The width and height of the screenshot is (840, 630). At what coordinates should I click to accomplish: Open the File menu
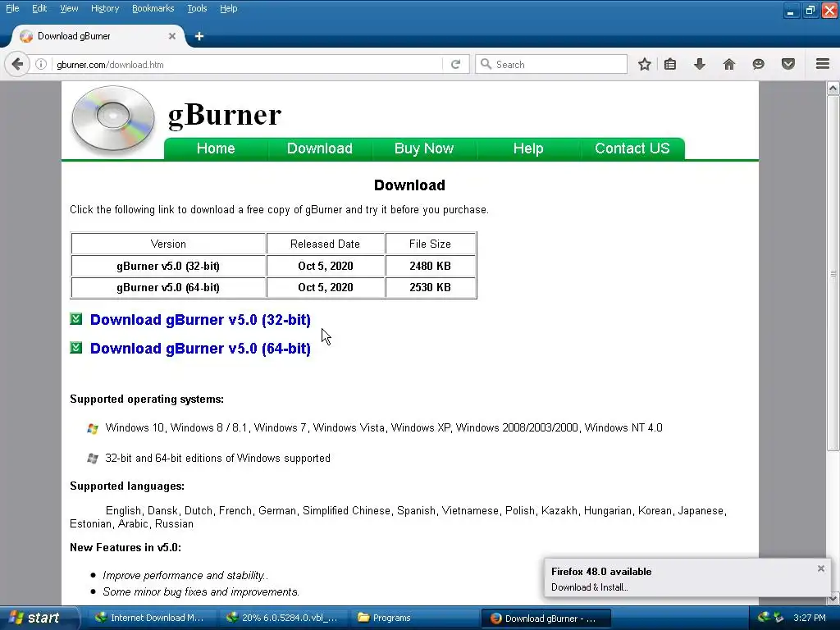point(12,8)
